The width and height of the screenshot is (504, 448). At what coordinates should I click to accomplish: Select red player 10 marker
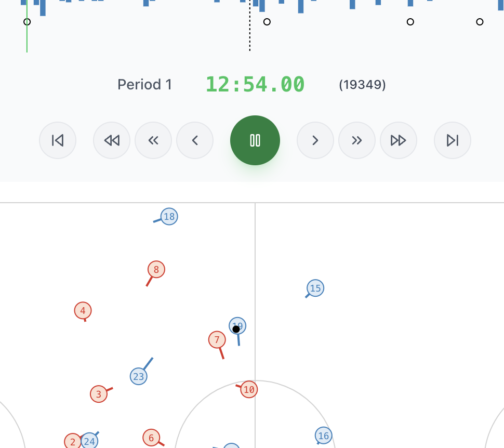(249, 389)
